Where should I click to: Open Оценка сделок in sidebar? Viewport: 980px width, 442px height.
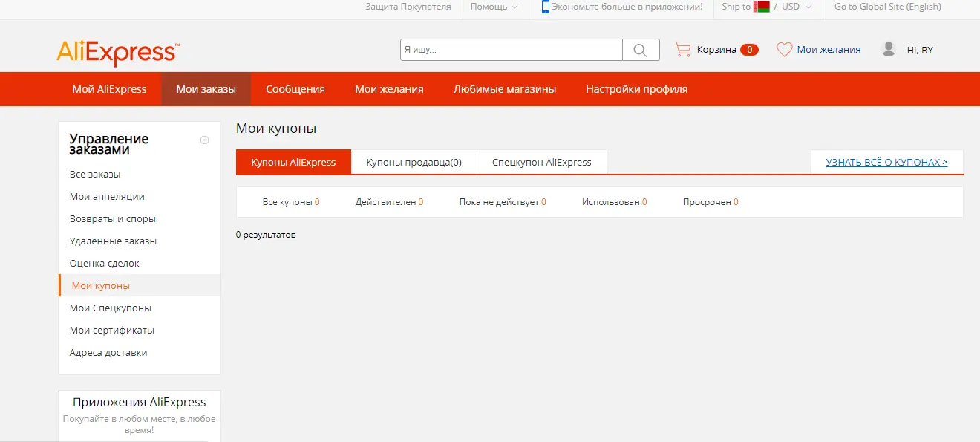[x=105, y=264]
